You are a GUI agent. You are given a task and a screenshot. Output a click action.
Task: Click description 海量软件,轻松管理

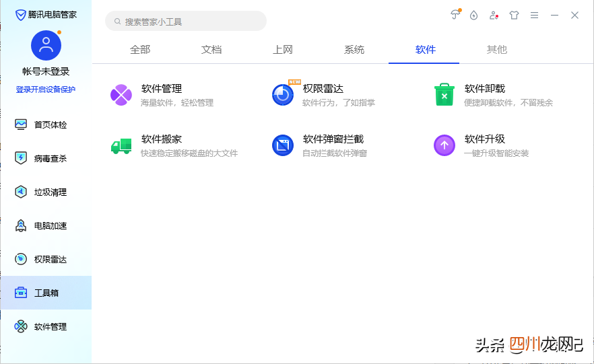177,102
